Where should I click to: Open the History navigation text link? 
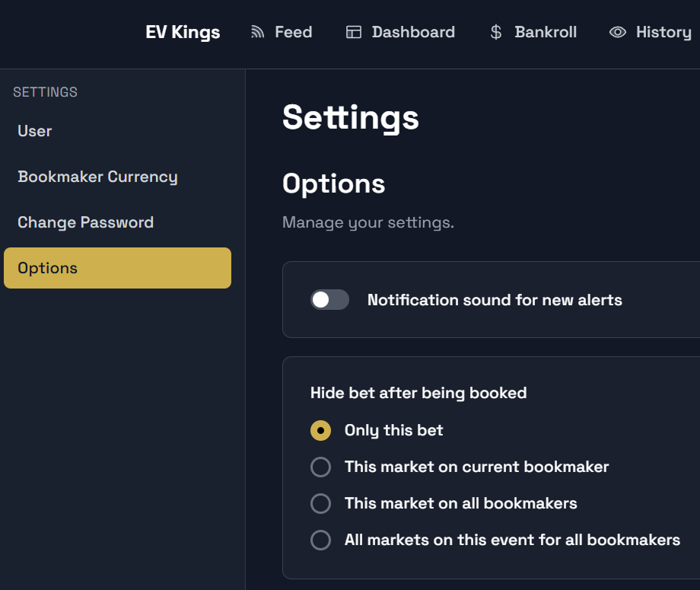[663, 32]
